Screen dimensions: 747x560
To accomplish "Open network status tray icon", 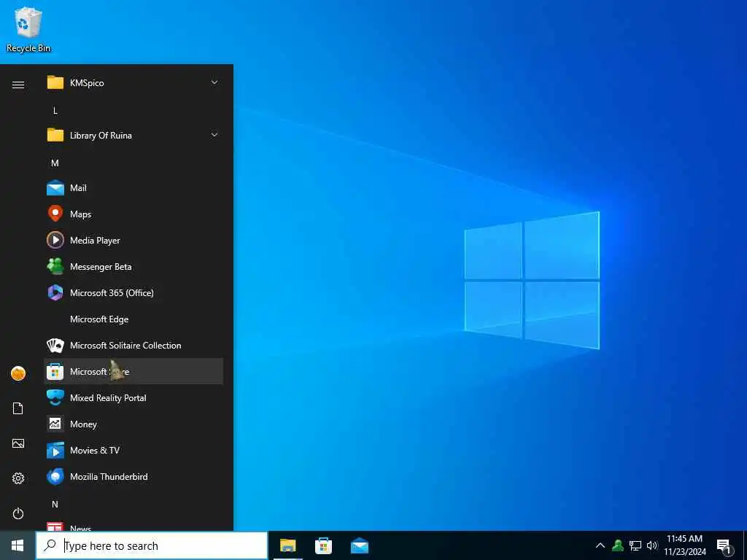I will tap(635, 545).
